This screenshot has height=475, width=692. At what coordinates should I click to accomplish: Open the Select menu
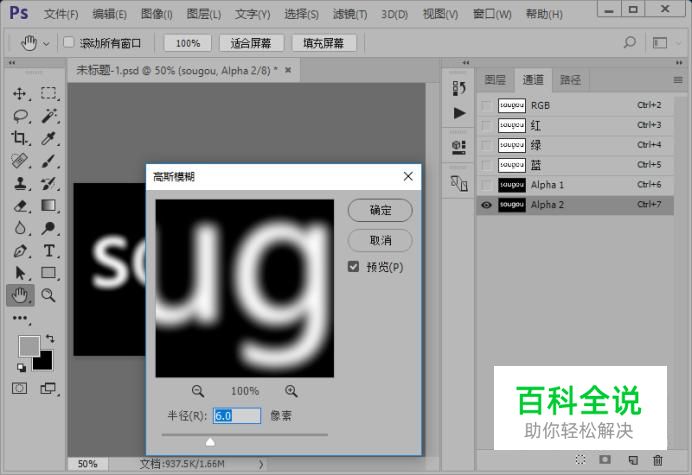tap(301, 15)
